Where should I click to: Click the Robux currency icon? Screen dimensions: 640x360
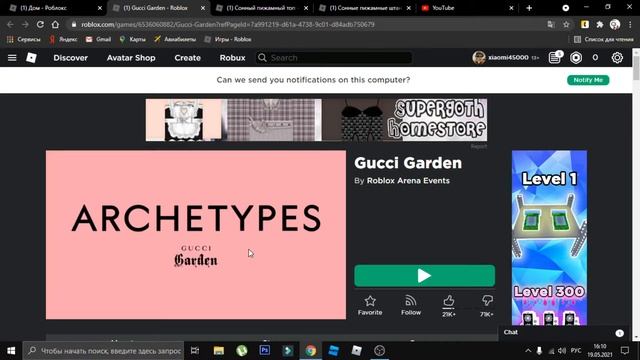pyautogui.click(x=576, y=58)
